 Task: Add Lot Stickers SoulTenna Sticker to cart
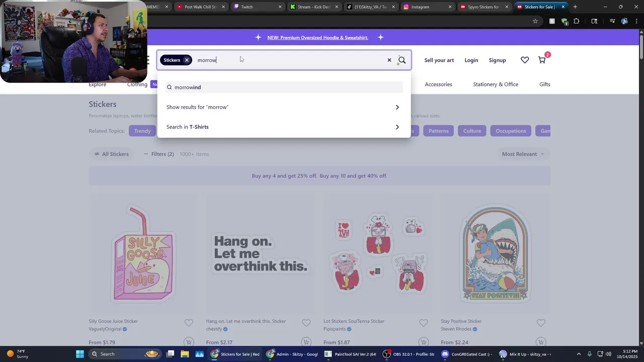click(x=424, y=342)
